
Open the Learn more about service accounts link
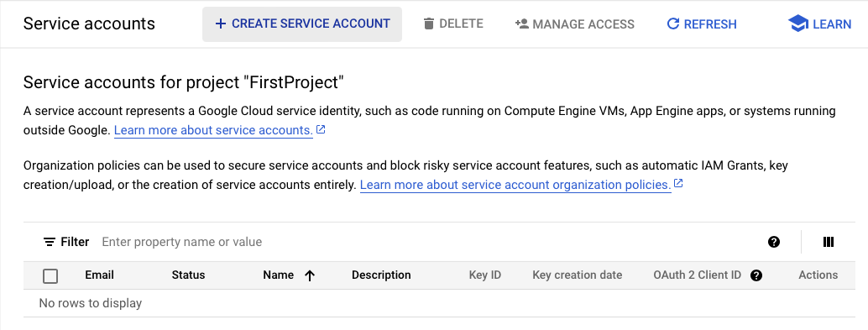214,131
